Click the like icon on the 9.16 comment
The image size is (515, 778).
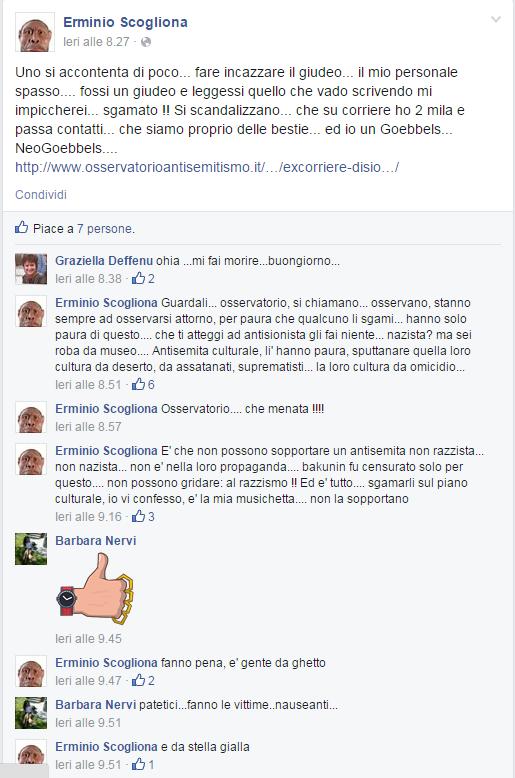(x=138, y=516)
